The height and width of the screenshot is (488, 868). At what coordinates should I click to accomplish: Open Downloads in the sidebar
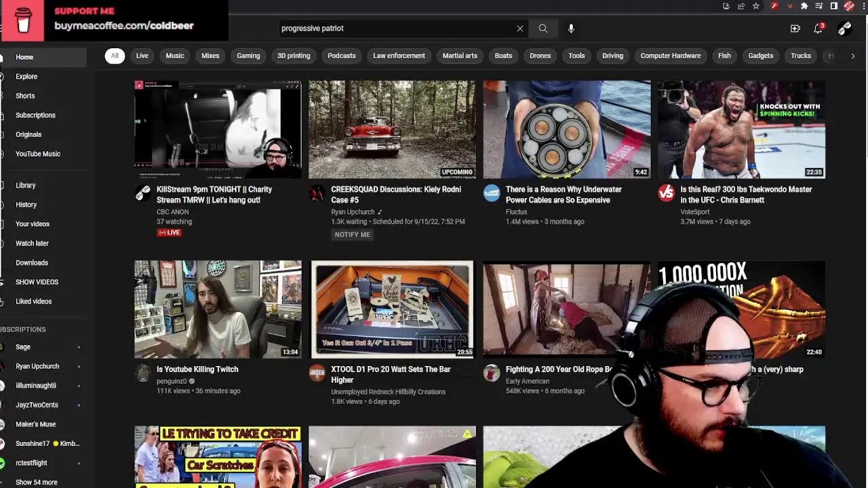point(43,262)
